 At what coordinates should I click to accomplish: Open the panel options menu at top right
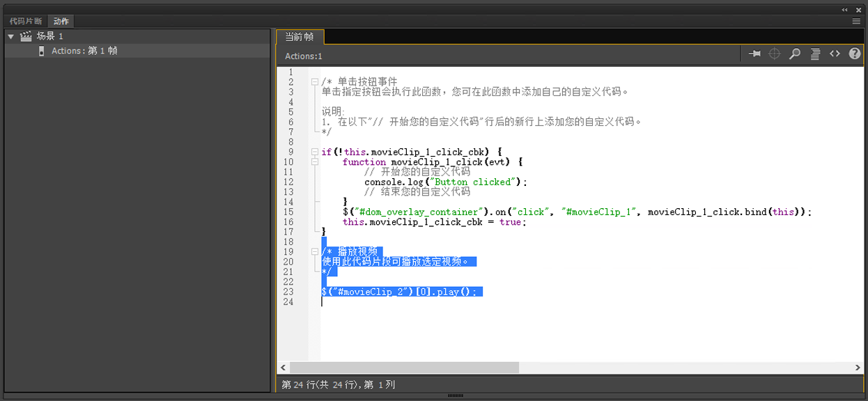tap(856, 20)
